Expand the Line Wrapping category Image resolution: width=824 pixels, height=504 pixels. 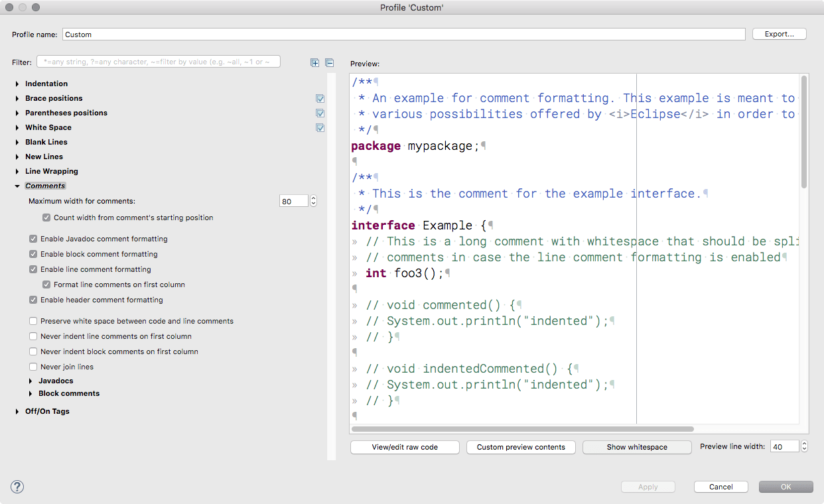[16, 171]
